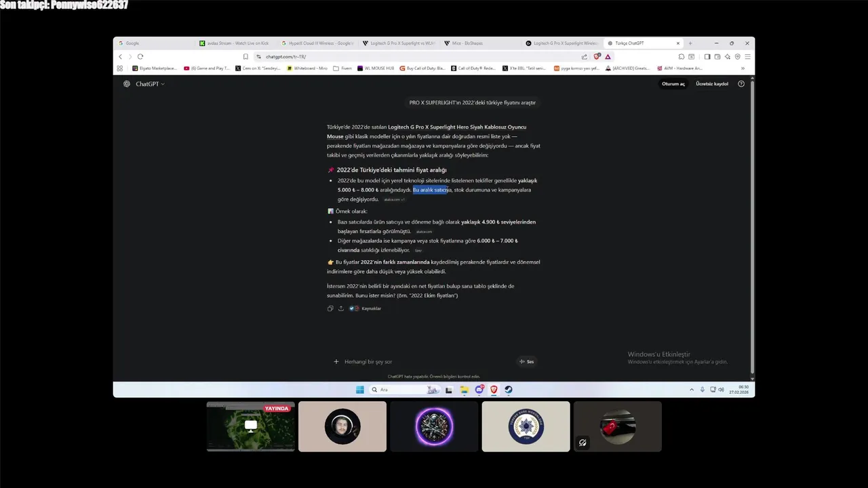
Task: Switch to the HyperX Cloud III Wireless tab
Action: tap(316, 43)
